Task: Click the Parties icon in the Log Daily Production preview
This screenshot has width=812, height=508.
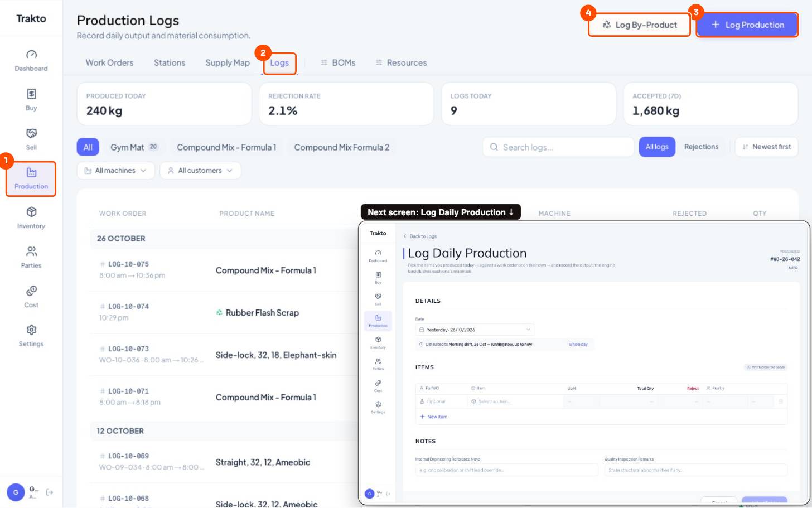Action: tap(378, 361)
